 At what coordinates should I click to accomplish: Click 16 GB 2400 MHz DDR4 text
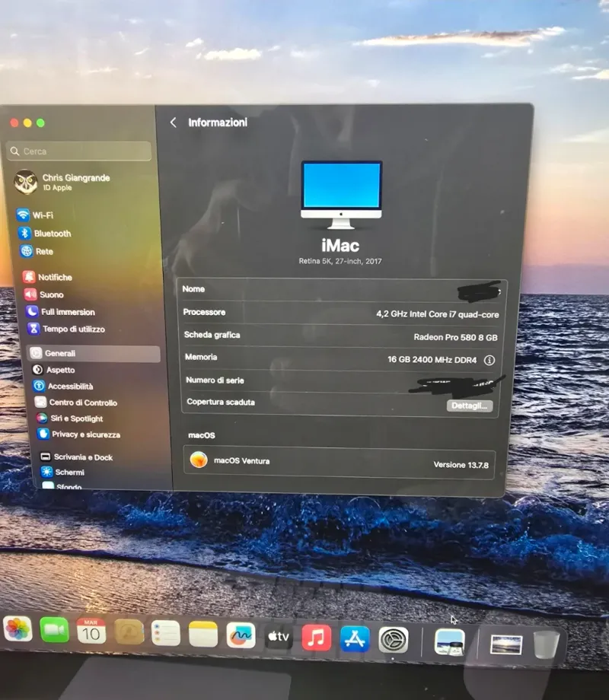pyautogui.click(x=432, y=360)
